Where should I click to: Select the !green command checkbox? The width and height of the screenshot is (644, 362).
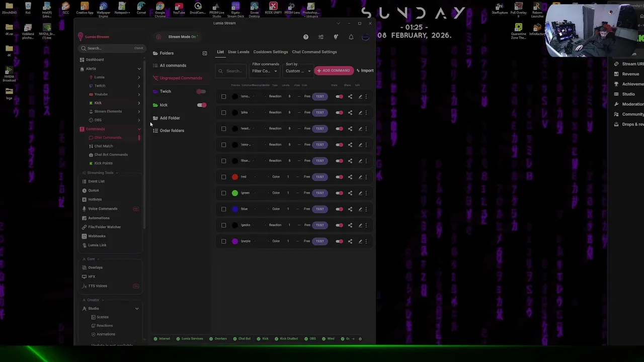coord(223,193)
